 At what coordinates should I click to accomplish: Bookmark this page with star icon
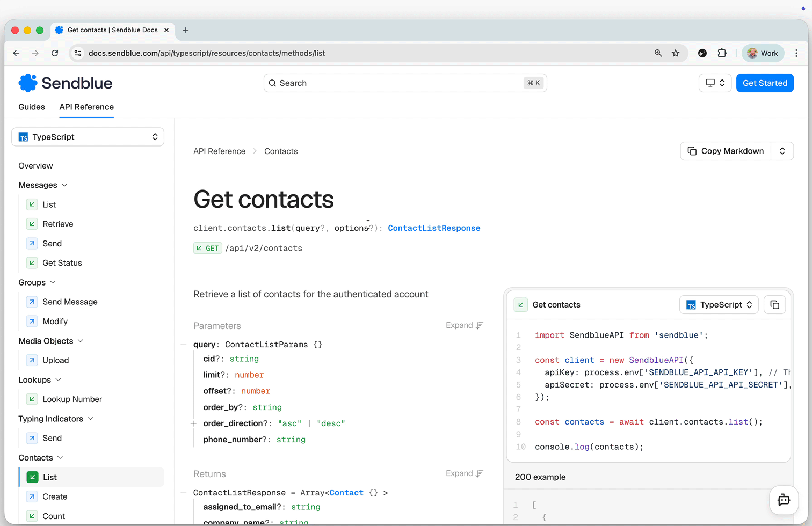click(676, 53)
